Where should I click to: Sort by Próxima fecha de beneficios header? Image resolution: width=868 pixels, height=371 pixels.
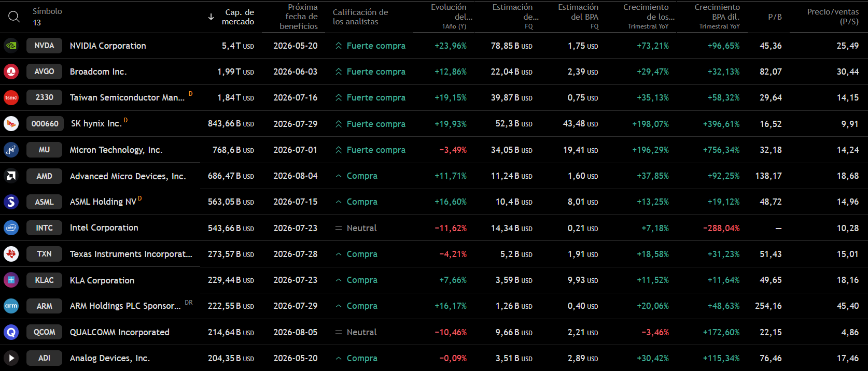click(299, 17)
